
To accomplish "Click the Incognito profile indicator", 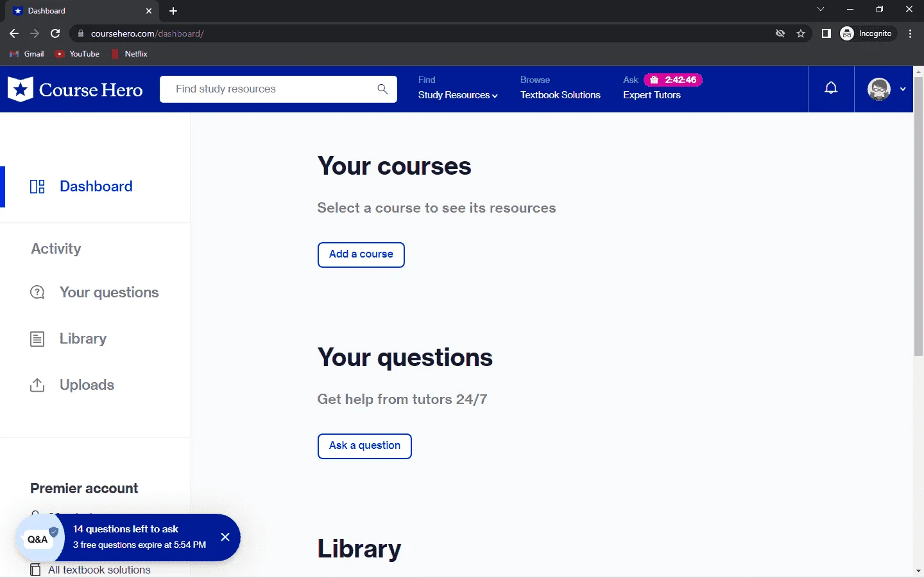I will pyautogui.click(x=867, y=33).
